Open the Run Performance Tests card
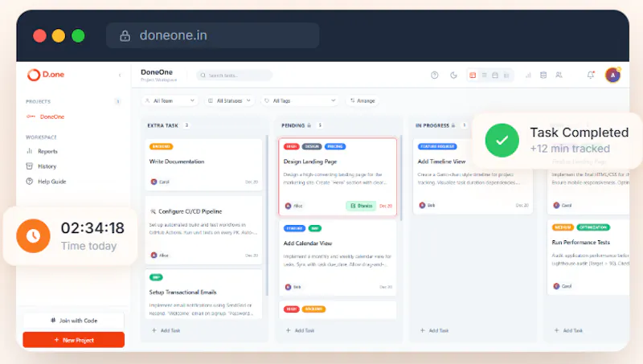 tap(588, 257)
